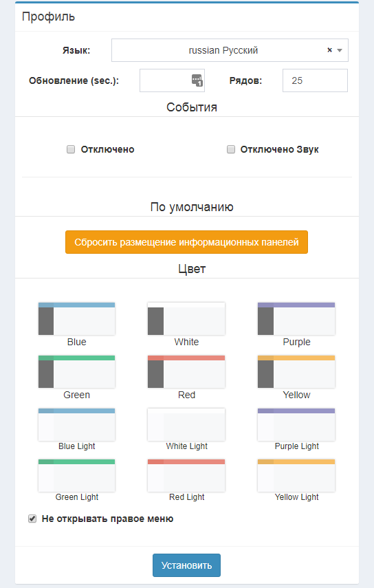Clear the selected language with the x
This screenshot has height=588, width=374.
point(329,50)
